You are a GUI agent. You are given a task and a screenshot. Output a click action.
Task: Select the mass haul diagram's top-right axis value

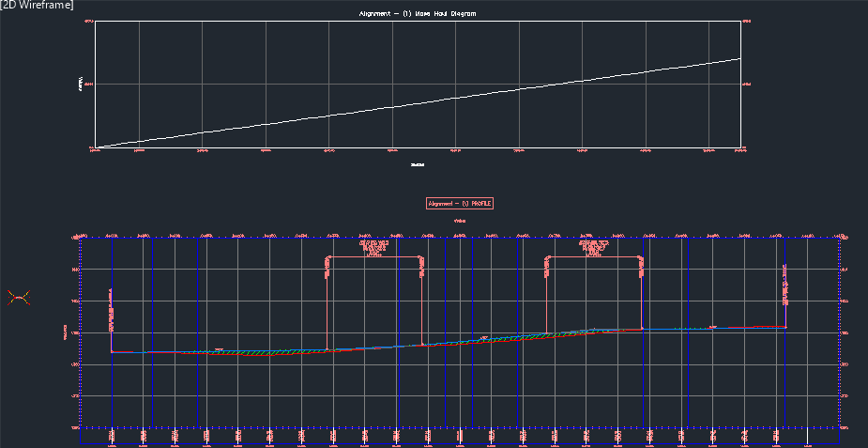747,21
